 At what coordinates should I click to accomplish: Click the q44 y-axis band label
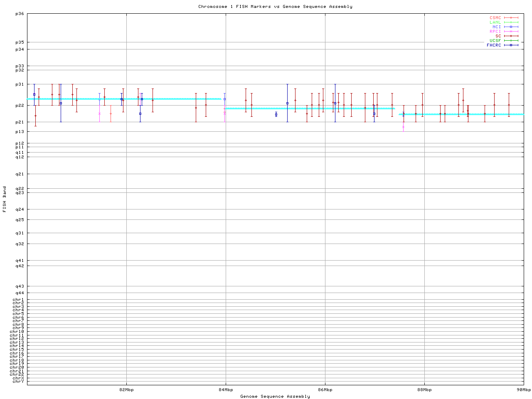point(20,293)
